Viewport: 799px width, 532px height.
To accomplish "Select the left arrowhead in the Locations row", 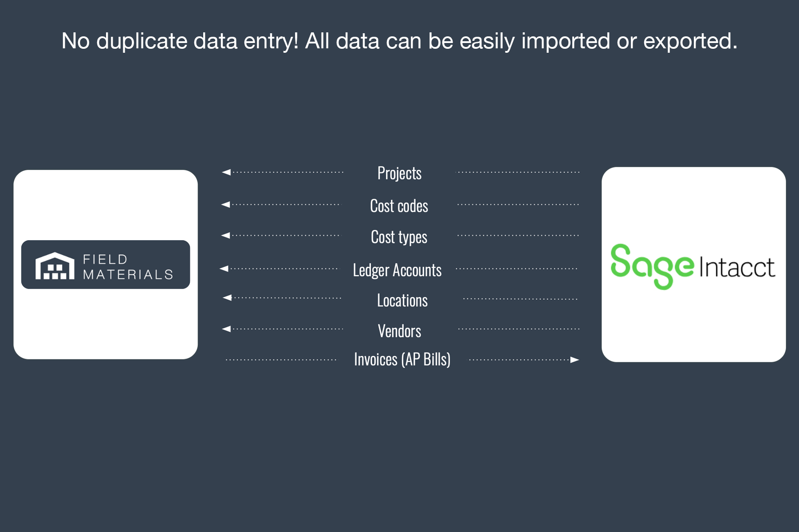I will (227, 297).
